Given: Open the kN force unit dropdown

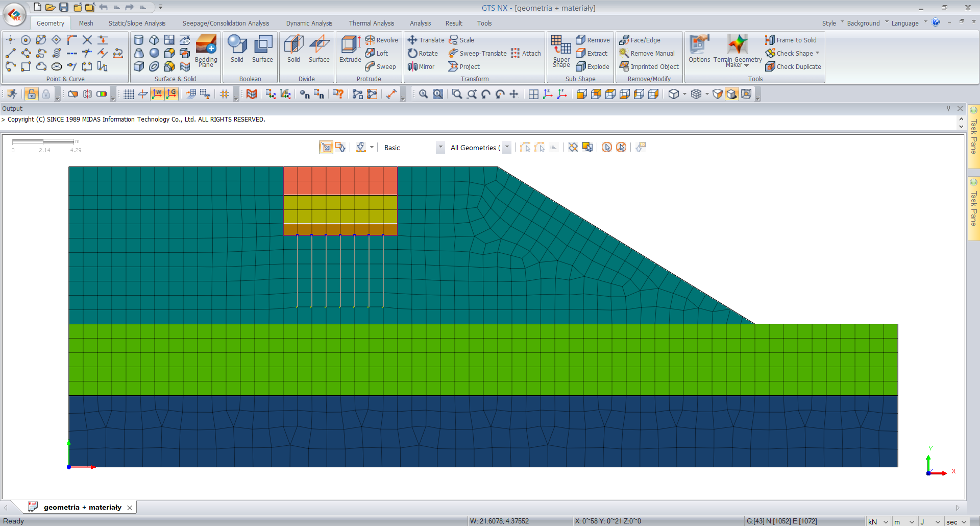Looking at the screenshot, I should 878,521.
